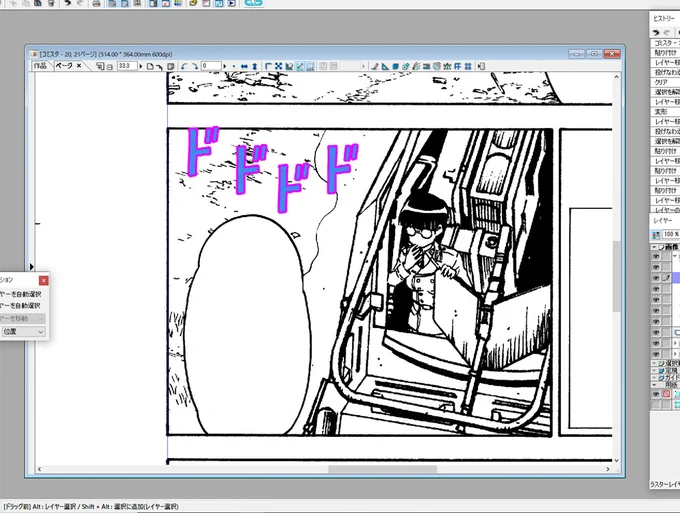Open the 位置 dropdown in the options dialog
Screen dimensions: 680x513
click(x=23, y=332)
